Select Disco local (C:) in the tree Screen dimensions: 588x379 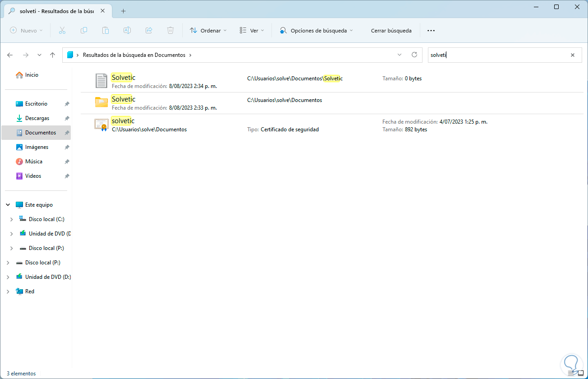coord(46,219)
